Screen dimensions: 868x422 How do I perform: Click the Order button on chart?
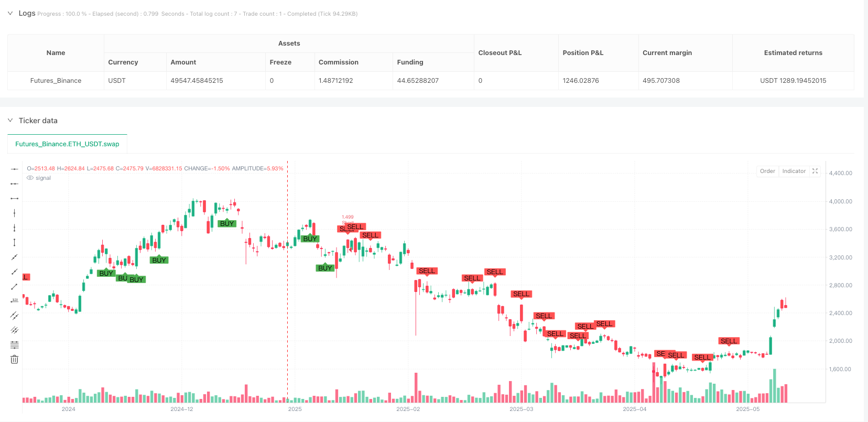[767, 171]
